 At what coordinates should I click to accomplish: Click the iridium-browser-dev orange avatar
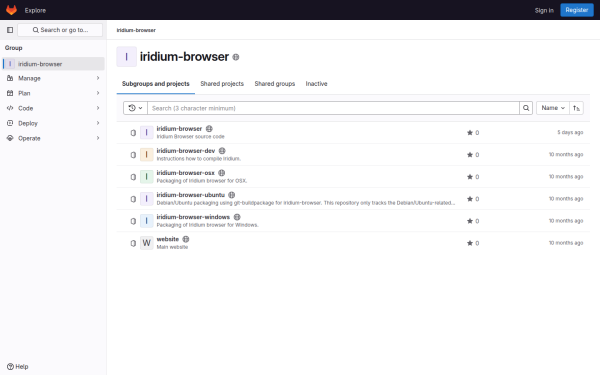(x=147, y=155)
